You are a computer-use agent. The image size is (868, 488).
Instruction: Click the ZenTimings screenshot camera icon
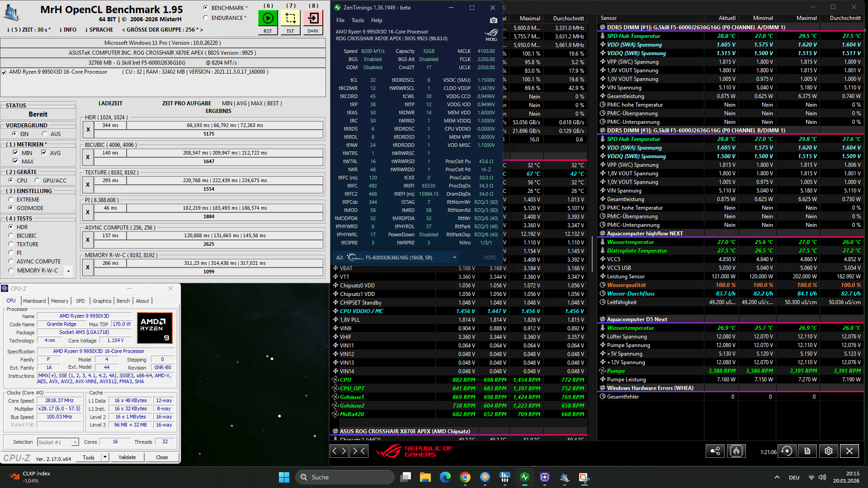(x=493, y=20)
